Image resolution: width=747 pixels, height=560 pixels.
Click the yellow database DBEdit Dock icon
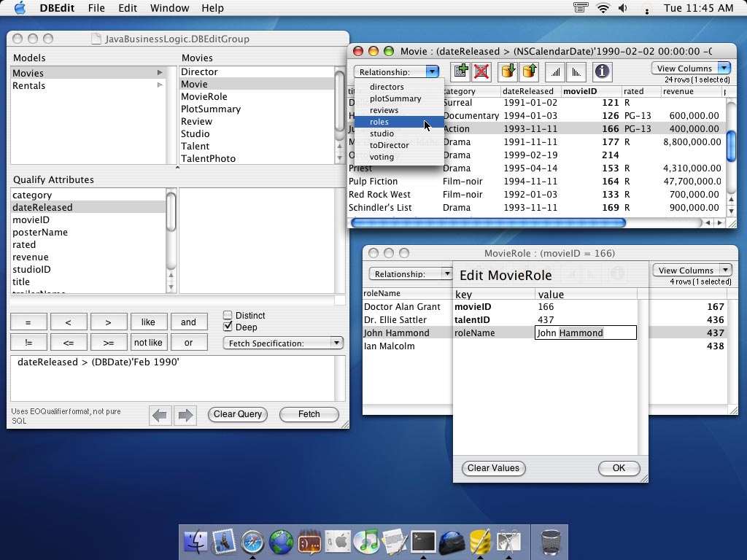coord(480,542)
